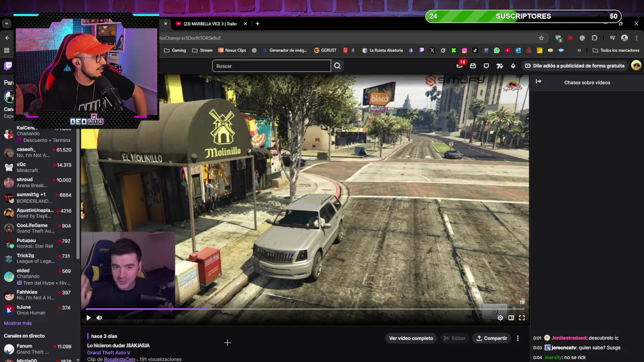Open Fahhkies channel in sidebar
The image size is (644, 362).
click(39, 295)
